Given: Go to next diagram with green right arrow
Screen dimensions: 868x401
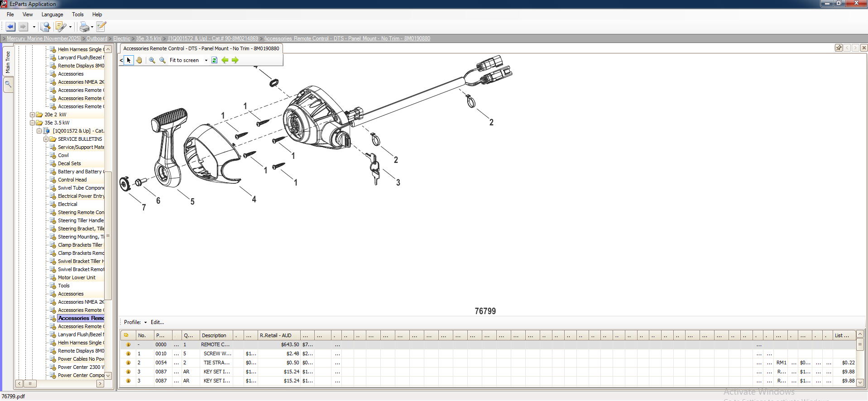Looking at the screenshot, I should tap(235, 60).
